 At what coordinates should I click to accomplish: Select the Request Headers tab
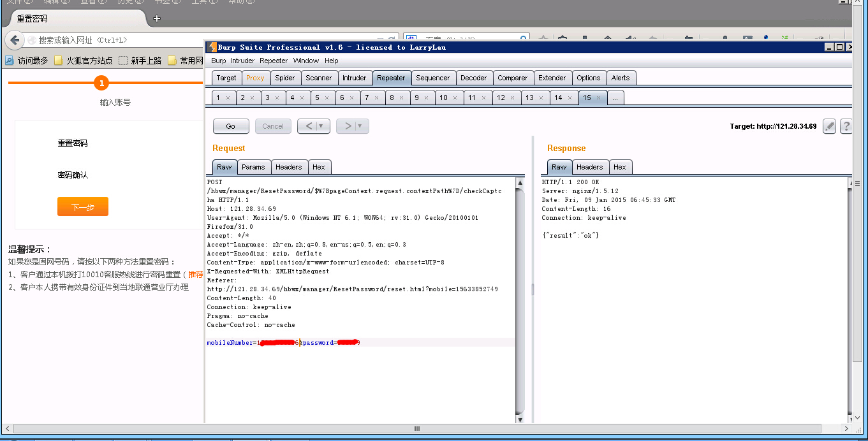point(289,167)
